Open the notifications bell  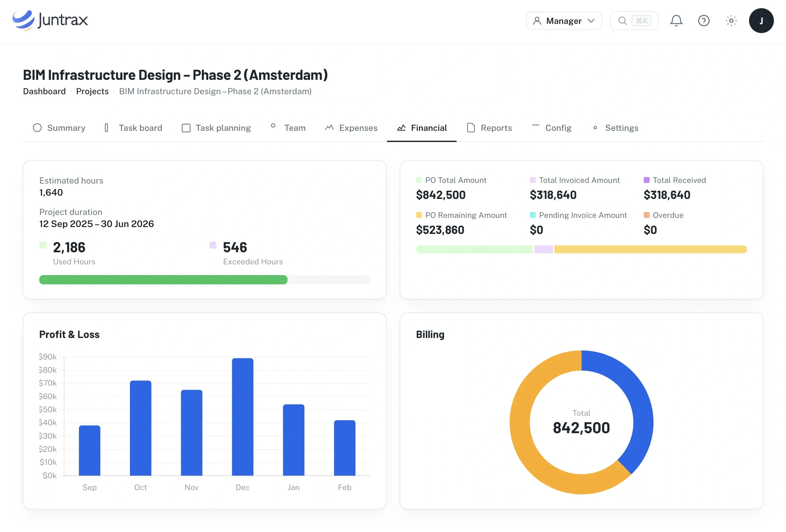(676, 21)
